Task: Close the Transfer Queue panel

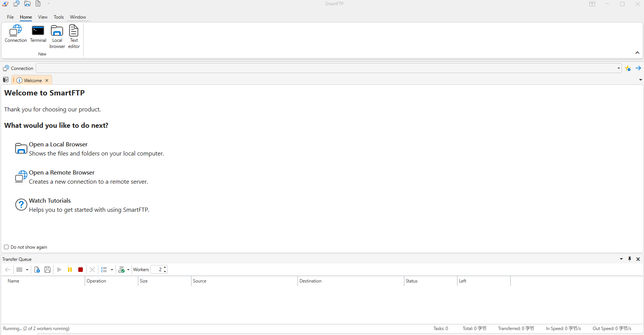Action: [638, 259]
